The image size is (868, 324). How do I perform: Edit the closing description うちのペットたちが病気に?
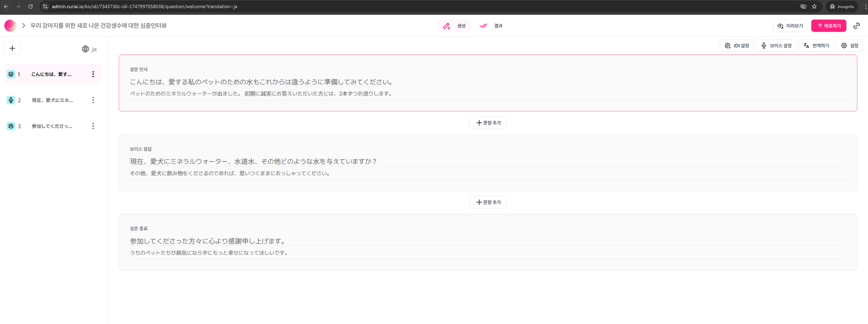tap(488, 253)
